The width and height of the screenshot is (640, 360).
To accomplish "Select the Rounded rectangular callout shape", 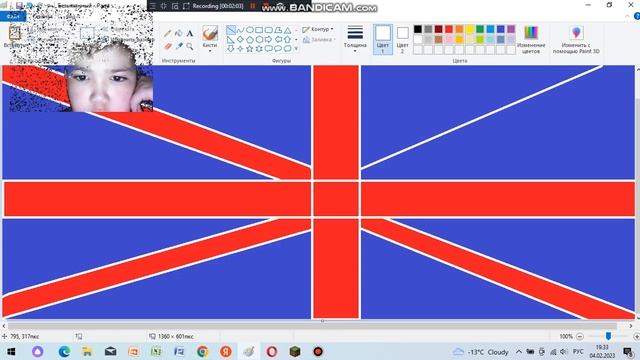I will 269,49.
